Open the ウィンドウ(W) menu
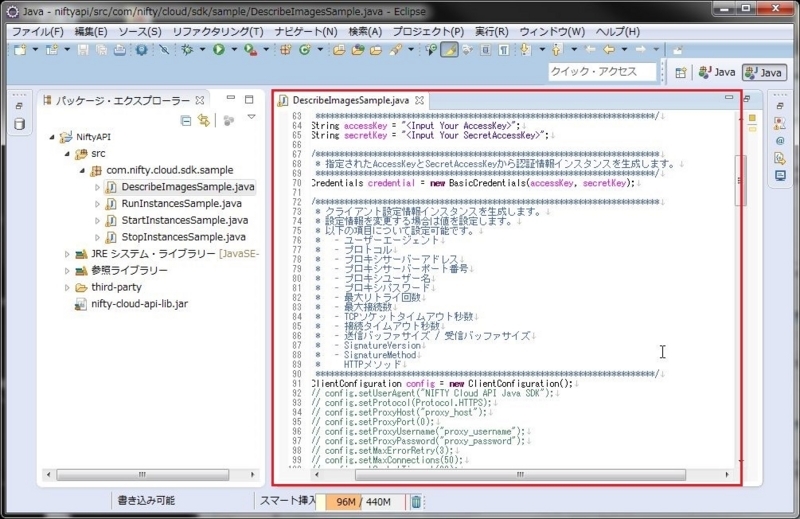The width and height of the screenshot is (800, 519). point(552,32)
